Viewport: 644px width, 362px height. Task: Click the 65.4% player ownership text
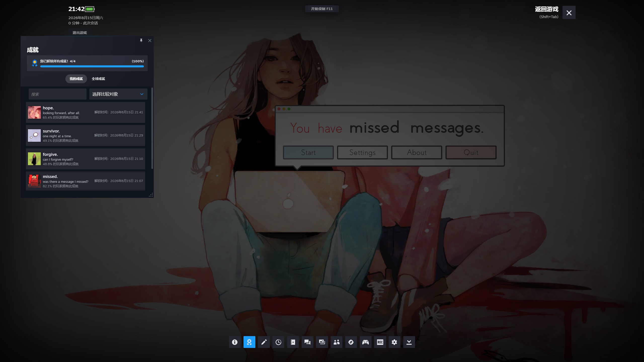click(x=61, y=117)
